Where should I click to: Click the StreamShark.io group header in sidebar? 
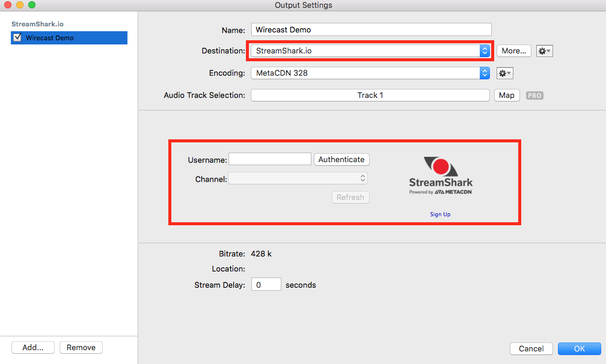pyautogui.click(x=37, y=24)
